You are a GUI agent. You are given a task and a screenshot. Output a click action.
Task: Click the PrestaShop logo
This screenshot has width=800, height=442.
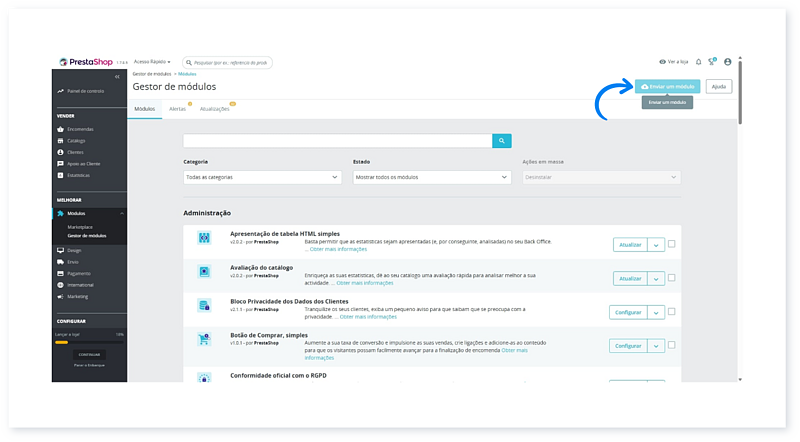pos(92,62)
